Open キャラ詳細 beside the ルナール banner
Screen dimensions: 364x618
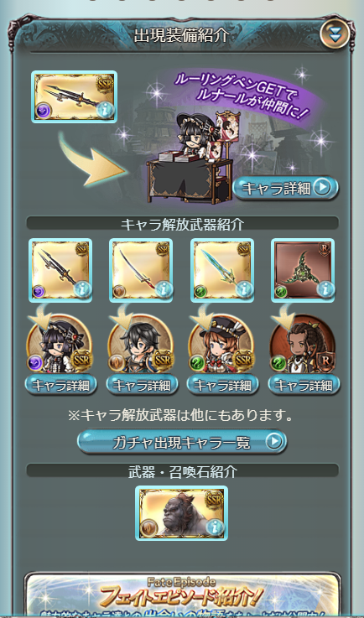click(x=285, y=189)
